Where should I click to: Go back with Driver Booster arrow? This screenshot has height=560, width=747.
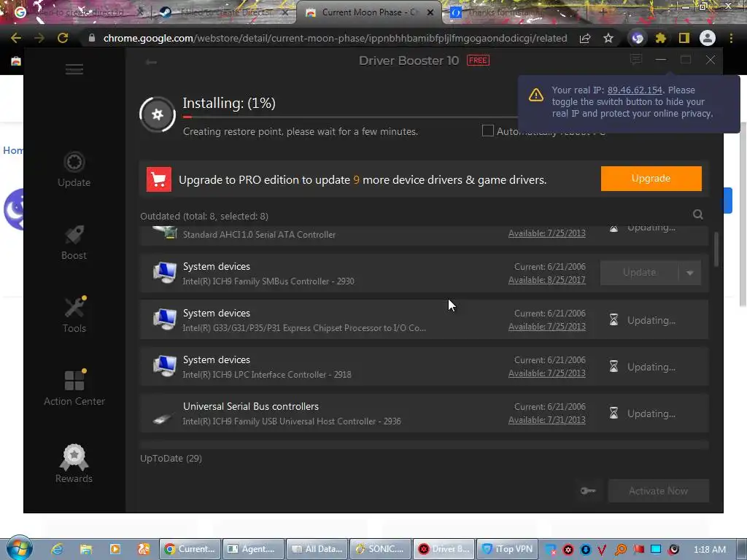tap(151, 62)
